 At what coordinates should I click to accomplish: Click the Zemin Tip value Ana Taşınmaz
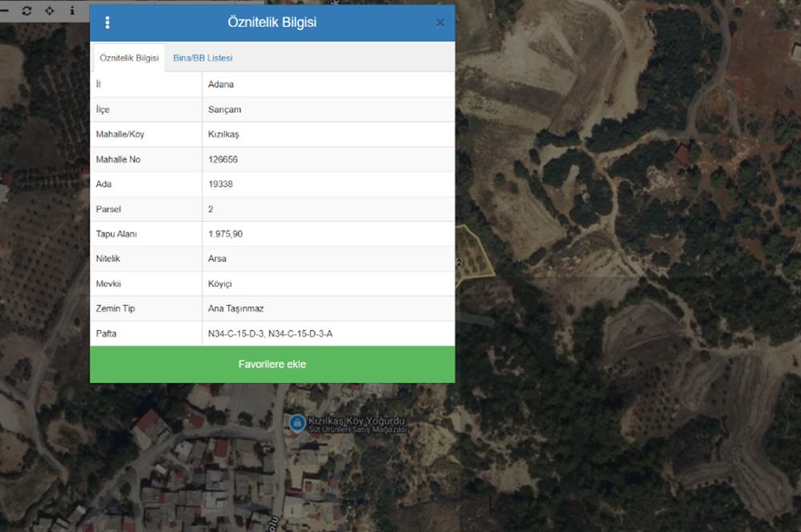click(235, 308)
